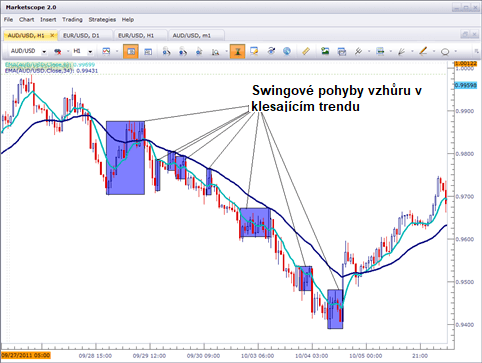Screen dimensions: 482x363
Task: Open the Strategies menu
Action: click(x=102, y=20)
